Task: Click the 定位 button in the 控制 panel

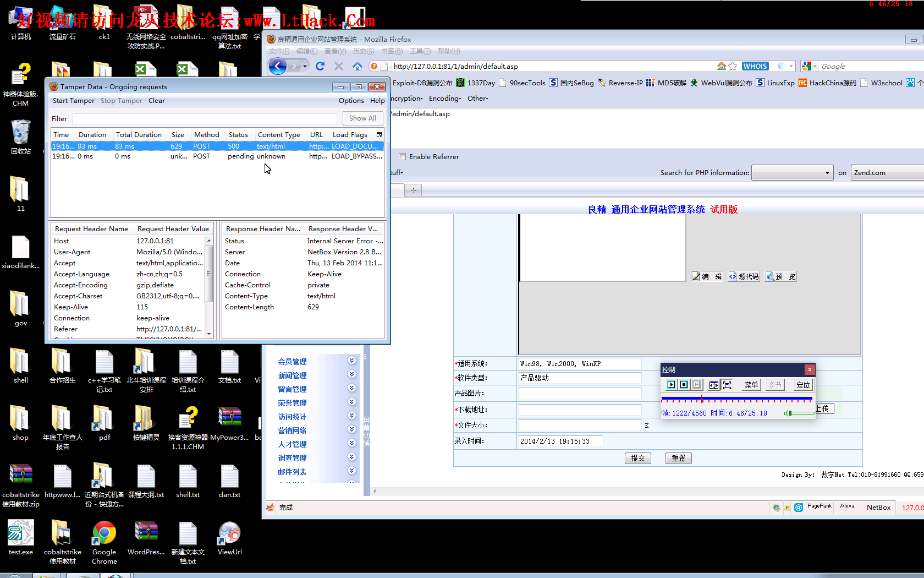Action: click(x=803, y=385)
